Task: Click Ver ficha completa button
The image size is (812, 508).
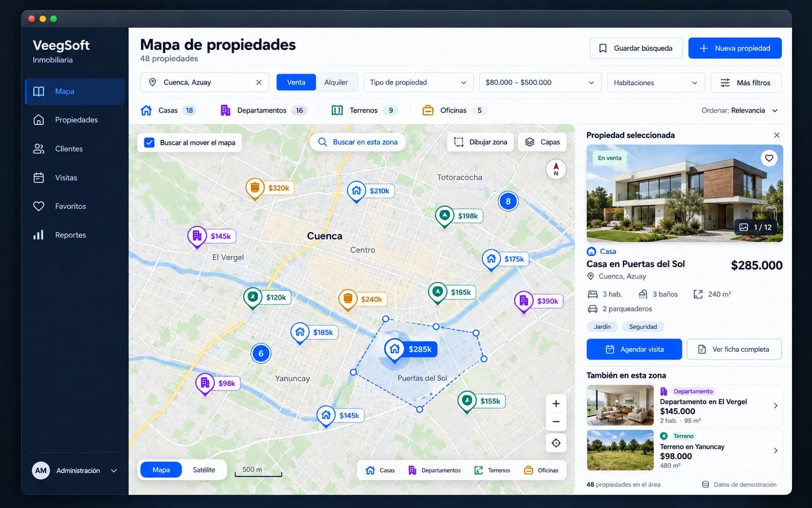Action: pos(734,349)
